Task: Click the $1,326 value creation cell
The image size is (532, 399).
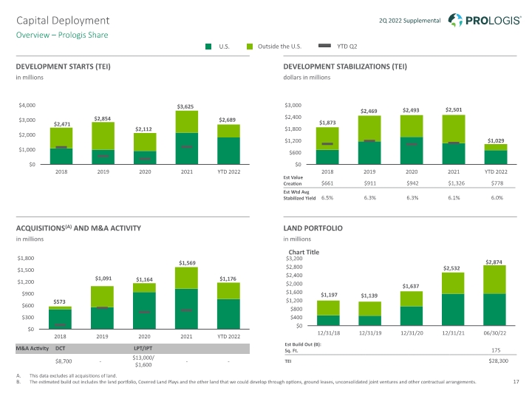Action: [456, 183]
